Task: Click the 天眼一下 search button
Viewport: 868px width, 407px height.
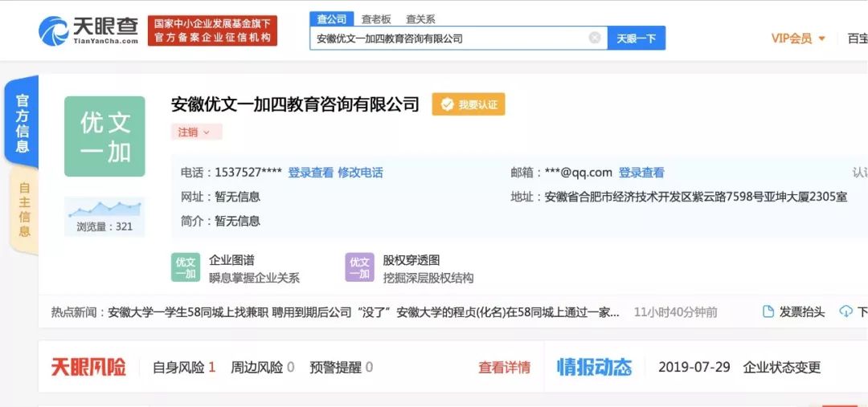Action: (636, 39)
